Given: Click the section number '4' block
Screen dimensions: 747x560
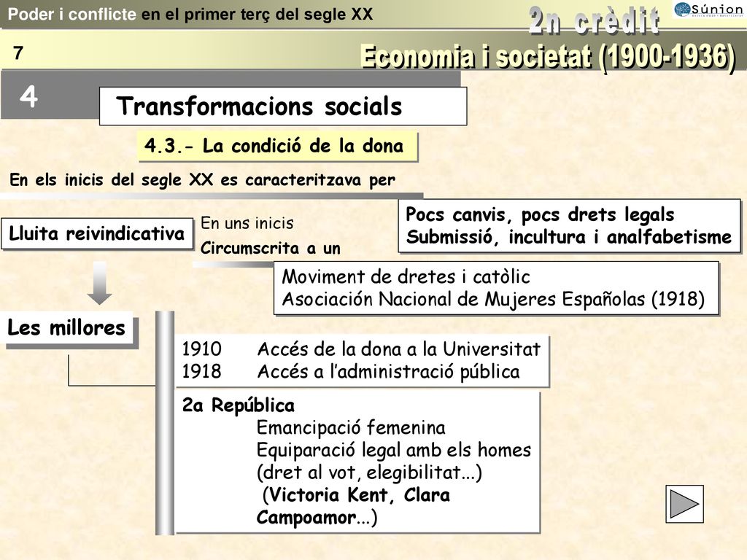Looking at the screenshot, I should point(28,97).
